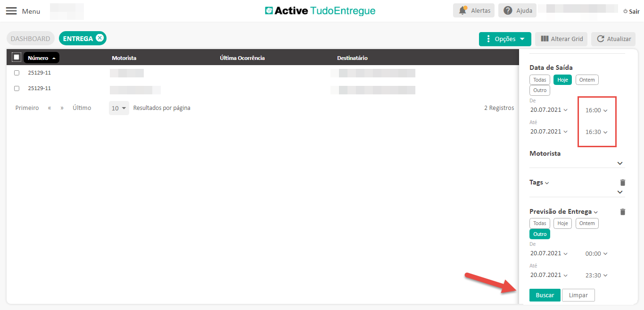Remove Previsão de Entrega filter trash icon
This screenshot has height=310, width=644.
(x=622, y=212)
